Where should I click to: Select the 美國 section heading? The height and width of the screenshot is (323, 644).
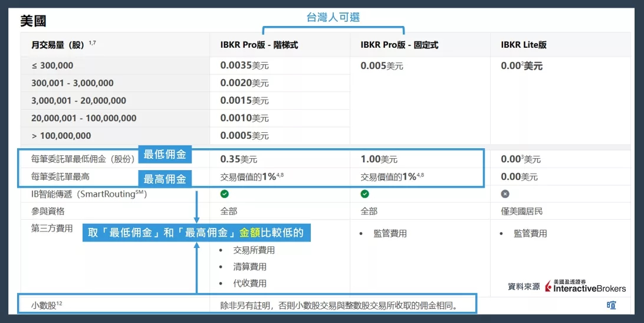click(33, 21)
